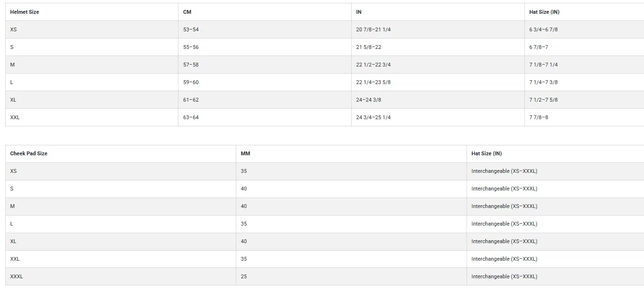Click the 63–64 CM cell
This screenshot has width=644, height=293.
pos(191,117)
